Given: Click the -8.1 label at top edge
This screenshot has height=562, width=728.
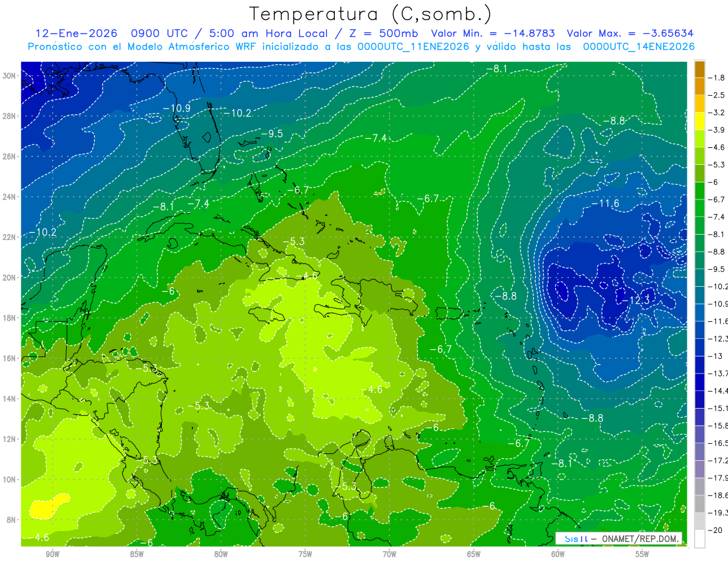Looking at the screenshot, I should pyautogui.click(x=496, y=69).
